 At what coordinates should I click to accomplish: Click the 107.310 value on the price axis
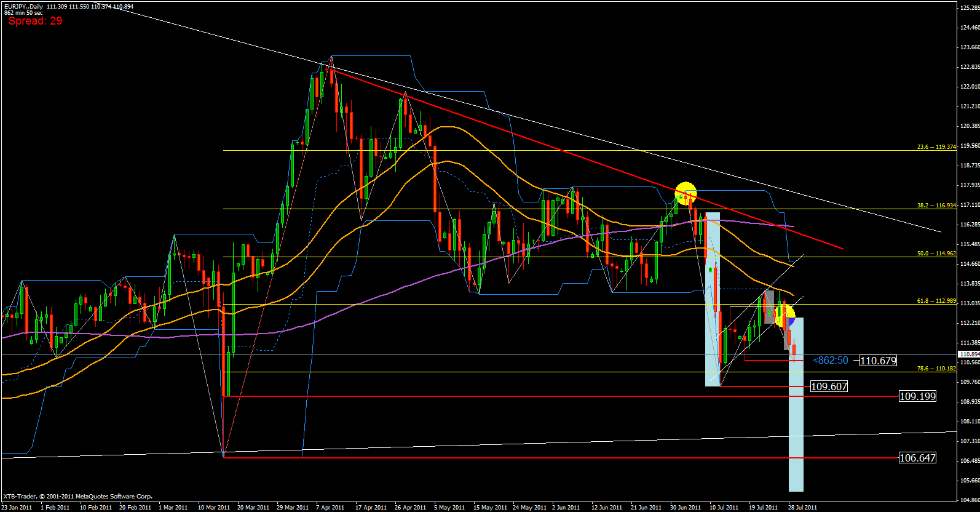pyautogui.click(x=970, y=441)
